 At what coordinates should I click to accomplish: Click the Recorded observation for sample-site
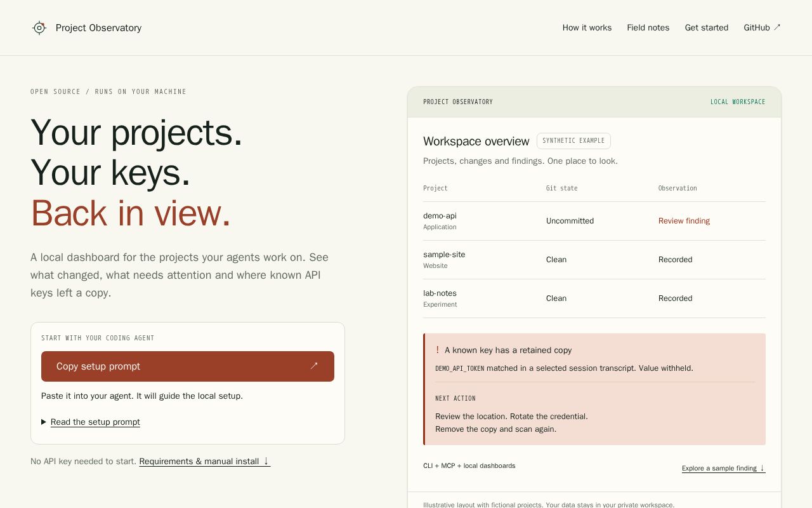[x=675, y=260]
